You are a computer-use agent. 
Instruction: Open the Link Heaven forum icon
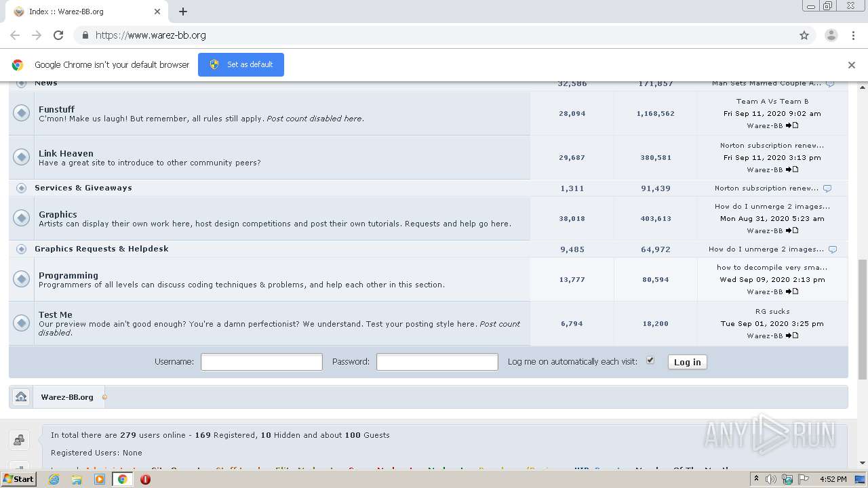[x=22, y=157]
